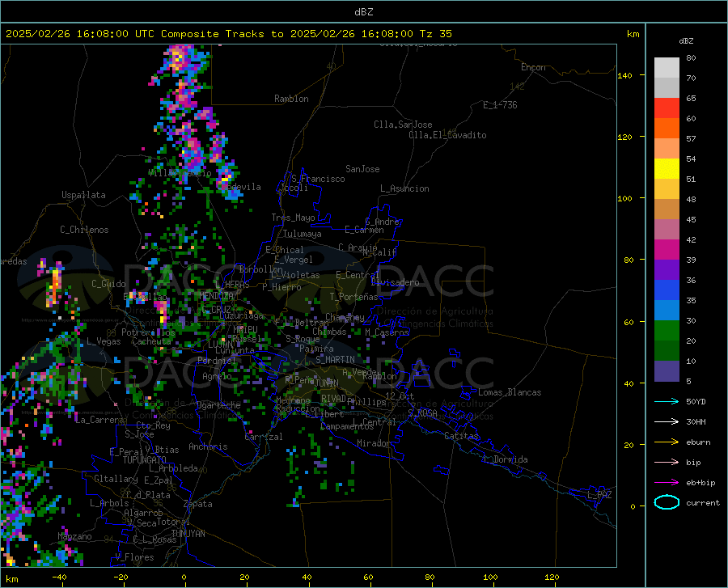728x588 pixels.
Task: Click the Potrerillos map label
Action: click(149, 332)
